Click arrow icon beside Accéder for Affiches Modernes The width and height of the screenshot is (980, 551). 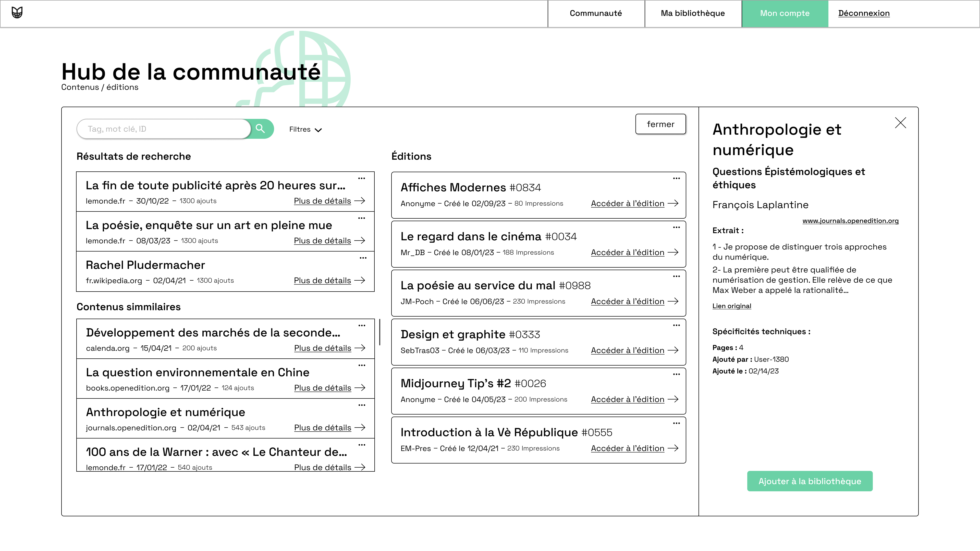(673, 203)
